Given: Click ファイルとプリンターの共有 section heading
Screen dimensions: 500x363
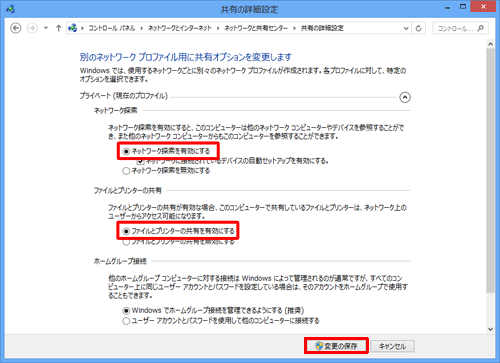Looking at the screenshot, I should click(x=128, y=191).
